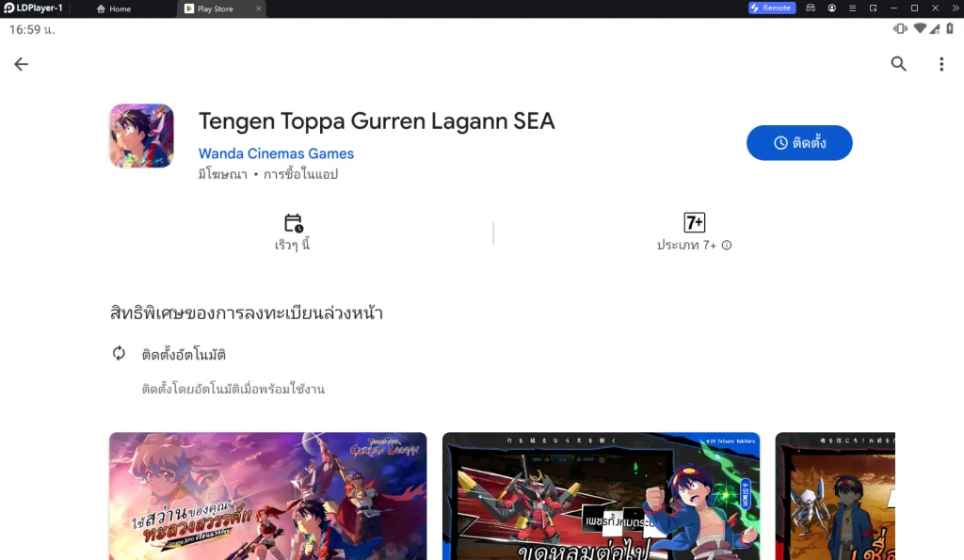Click the battery status icon

(950, 28)
